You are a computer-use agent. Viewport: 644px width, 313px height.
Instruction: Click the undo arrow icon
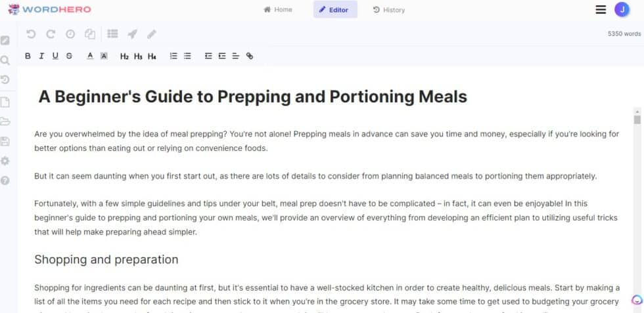[31, 34]
